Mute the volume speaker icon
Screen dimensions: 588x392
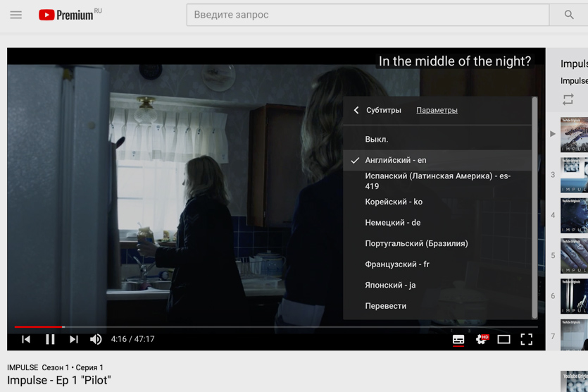(96, 339)
